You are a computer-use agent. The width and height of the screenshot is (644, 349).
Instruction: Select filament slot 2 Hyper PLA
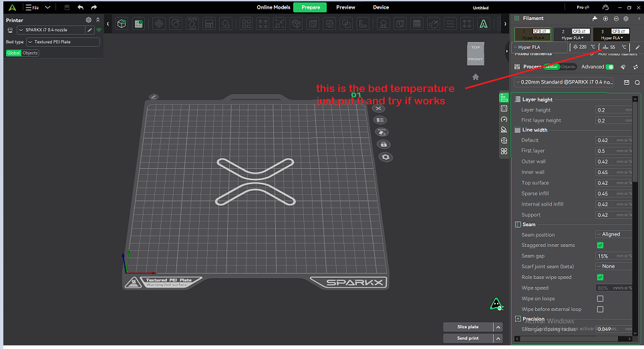tap(572, 35)
